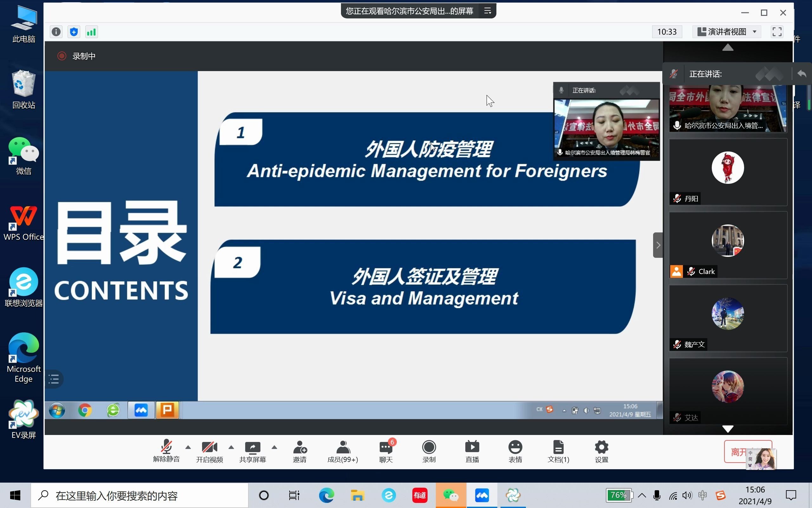Screen dimensions: 812x508
Task: Collapse participant sidebar chevron
Action: pyautogui.click(x=658, y=245)
